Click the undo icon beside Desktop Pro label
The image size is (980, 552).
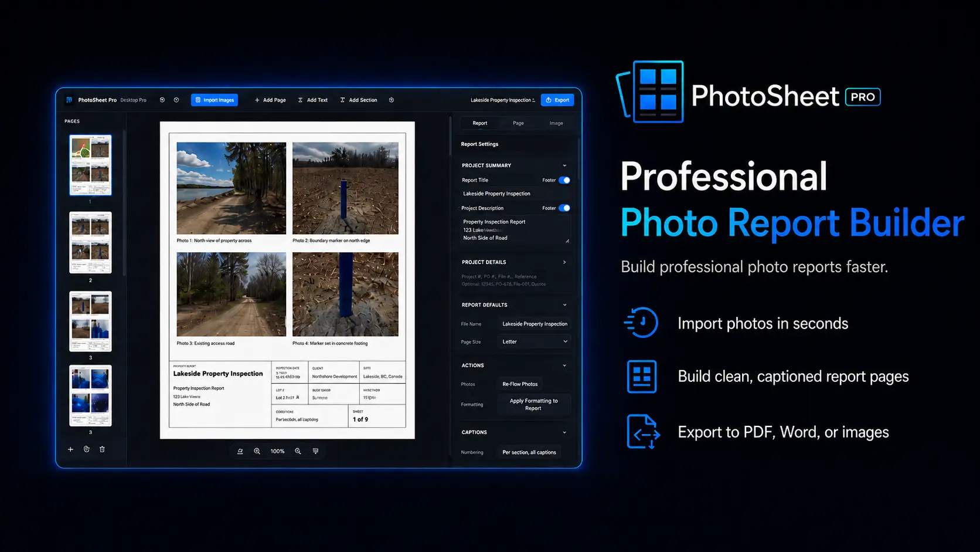click(162, 100)
